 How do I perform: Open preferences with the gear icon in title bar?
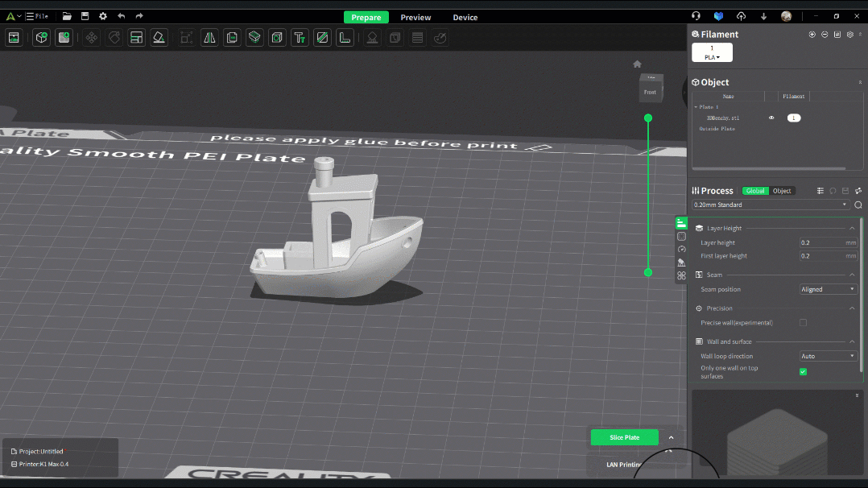pyautogui.click(x=103, y=16)
